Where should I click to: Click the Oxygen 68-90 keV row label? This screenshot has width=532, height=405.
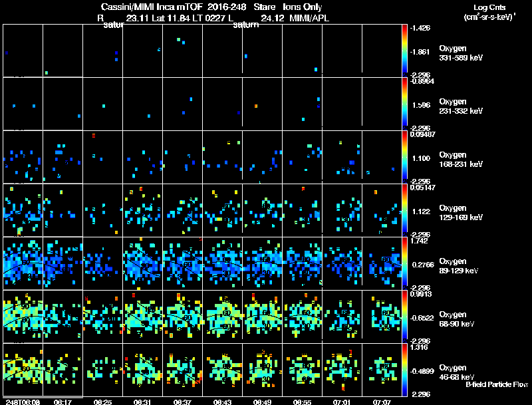(x=456, y=319)
